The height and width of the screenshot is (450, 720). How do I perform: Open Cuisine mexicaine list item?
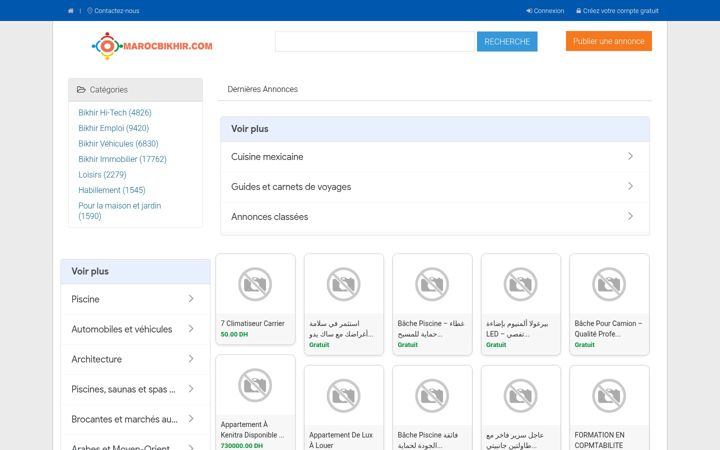(435, 157)
